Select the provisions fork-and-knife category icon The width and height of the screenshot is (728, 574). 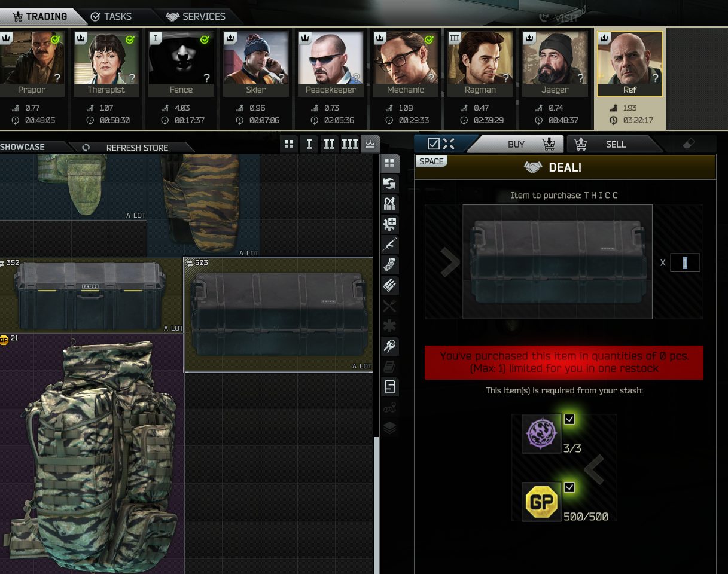[x=390, y=306]
